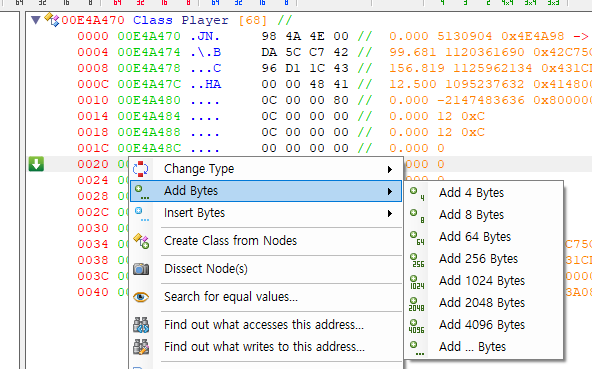This screenshot has width=592, height=369.
Task: Choose Add 2048 Bytes
Action: pyautogui.click(x=484, y=303)
